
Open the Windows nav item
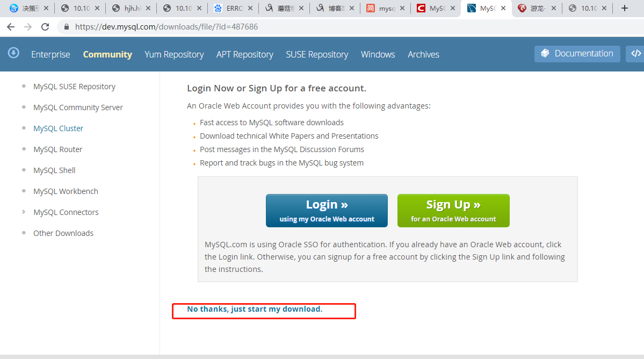tap(378, 54)
